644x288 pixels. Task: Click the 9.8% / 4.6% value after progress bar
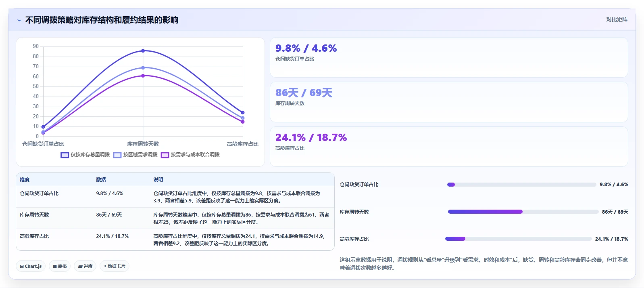pyautogui.click(x=614, y=185)
